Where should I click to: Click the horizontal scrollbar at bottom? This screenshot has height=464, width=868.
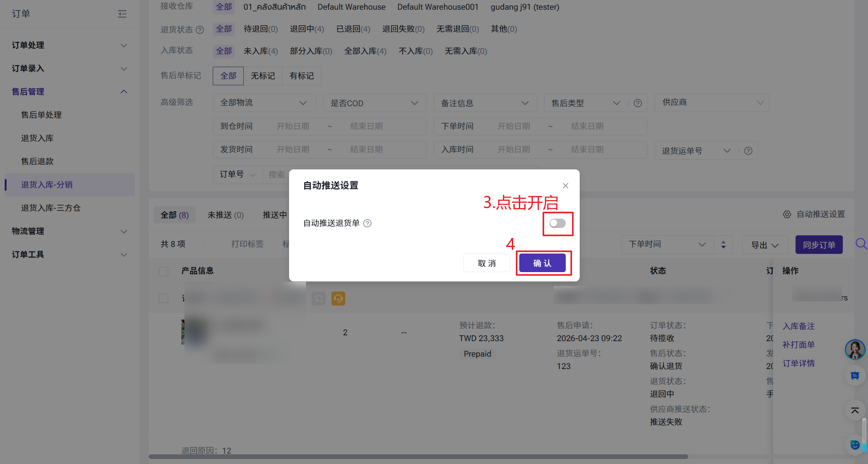click(x=418, y=457)
